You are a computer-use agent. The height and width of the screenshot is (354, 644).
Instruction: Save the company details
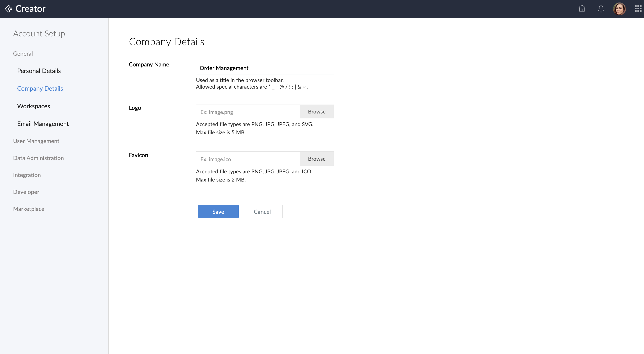[218, 212]
